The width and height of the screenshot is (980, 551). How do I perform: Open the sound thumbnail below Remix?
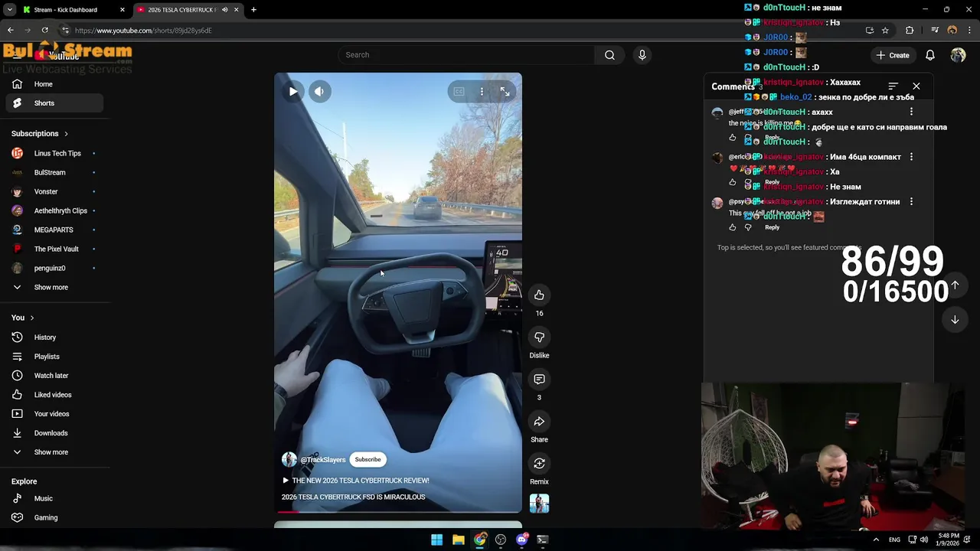[539, 504]
